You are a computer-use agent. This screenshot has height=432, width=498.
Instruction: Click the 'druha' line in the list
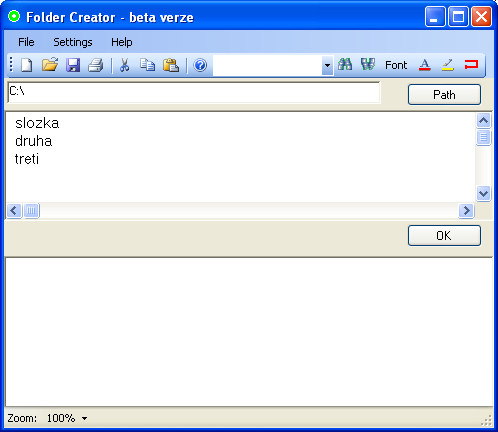click(33, 141)
